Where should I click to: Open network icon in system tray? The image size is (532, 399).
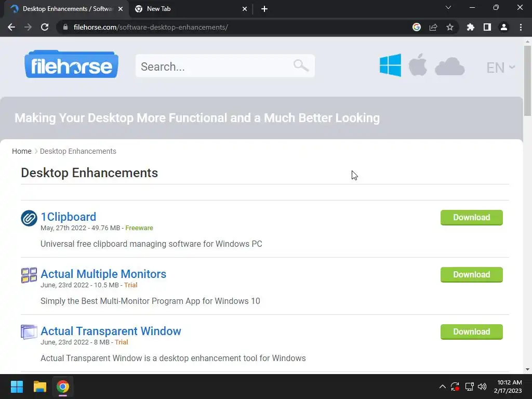469,387
